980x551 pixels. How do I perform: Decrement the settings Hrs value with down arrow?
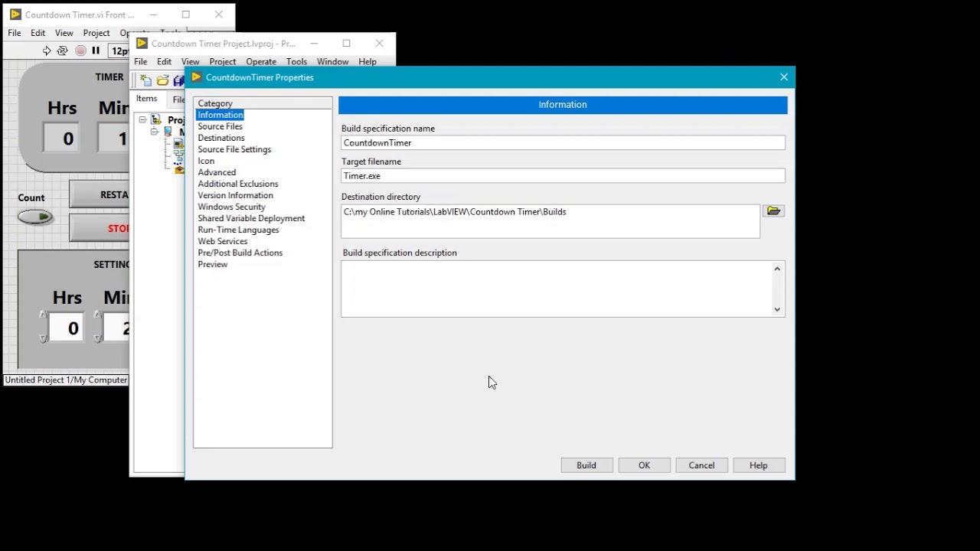coord(43,337)
